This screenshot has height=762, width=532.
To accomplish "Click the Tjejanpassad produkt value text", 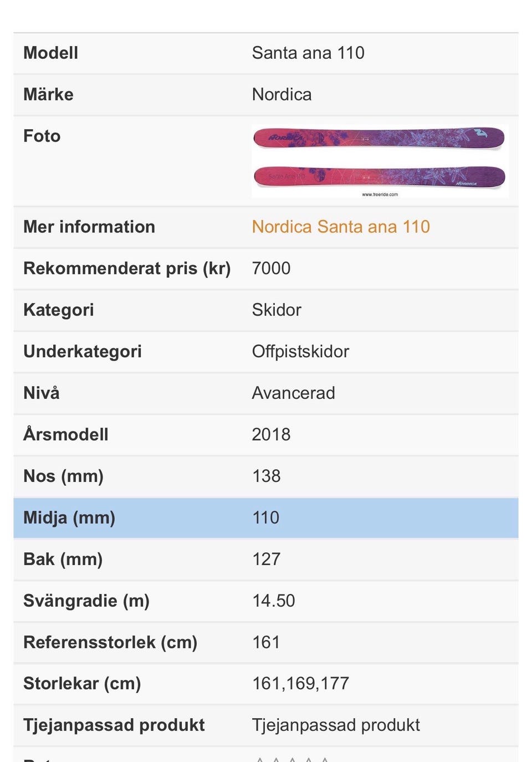I will pos(336,725).
